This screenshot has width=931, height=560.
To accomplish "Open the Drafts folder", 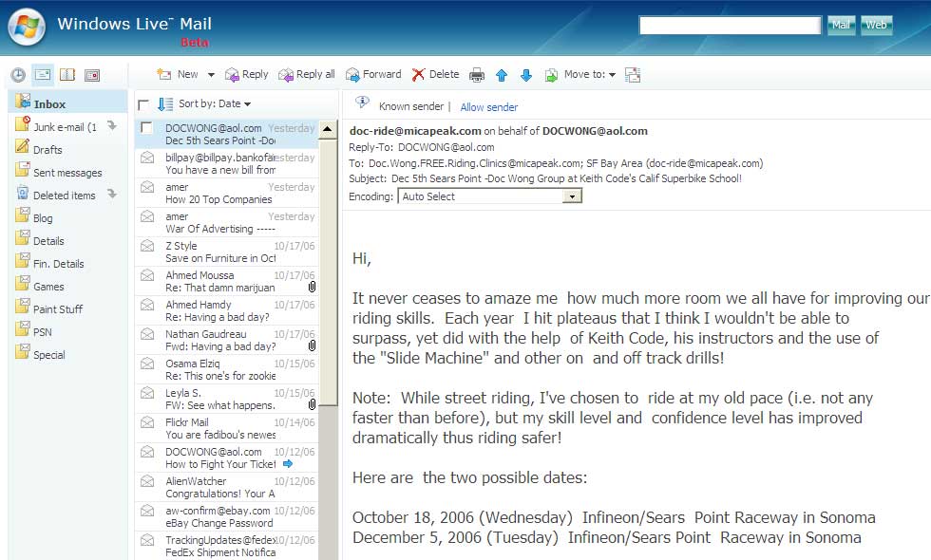I will tap(47, 150).
